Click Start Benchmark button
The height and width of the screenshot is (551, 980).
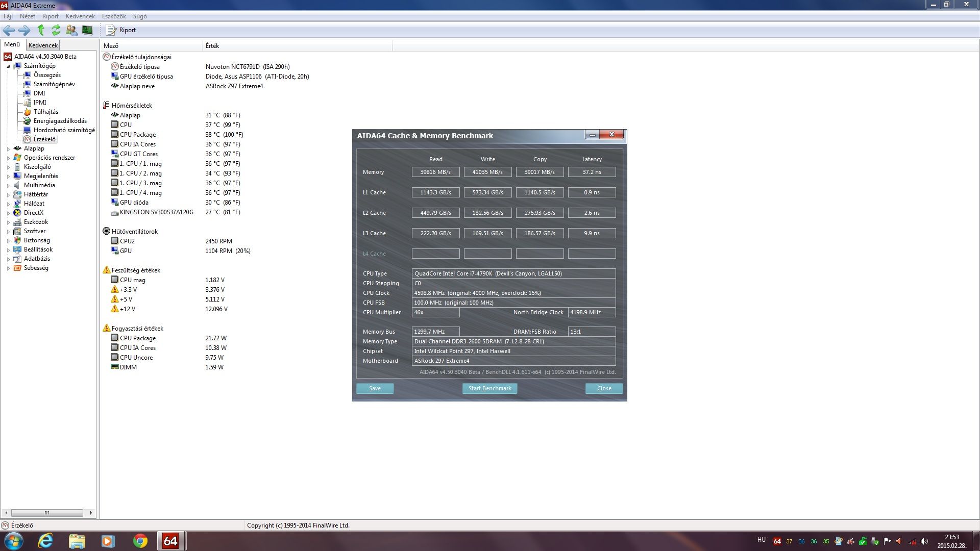[x=489, y=388]
